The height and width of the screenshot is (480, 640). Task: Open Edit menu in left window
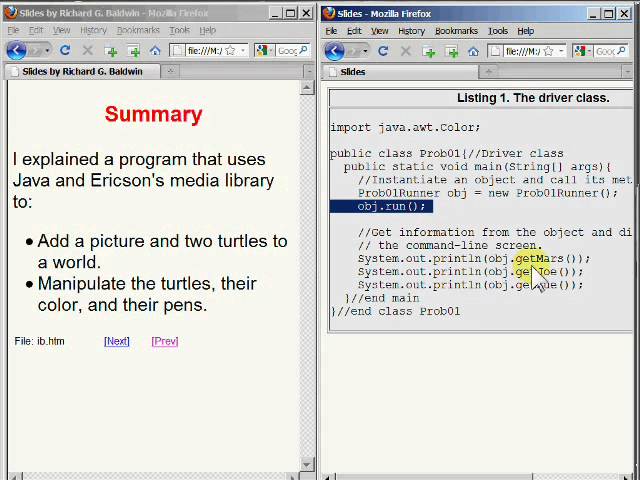point(36,30)
